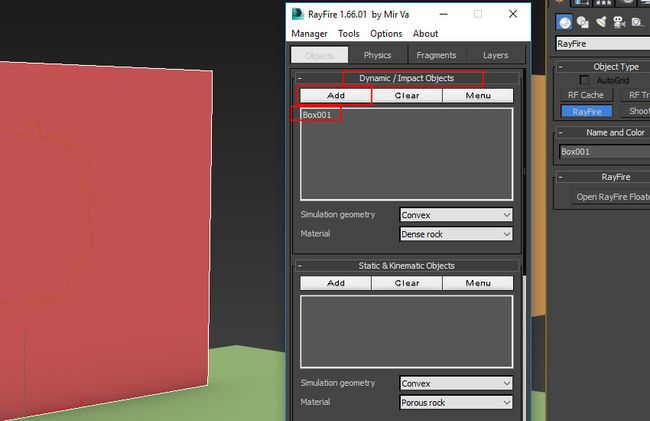Viewport: 650px width, 421px height.
Task: Collapse the Static & Kinematic Objects rollout
Action: [300, 266]
